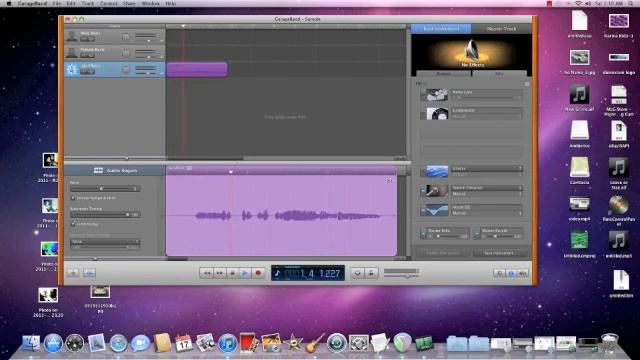Open the Trash in the Dock

pos(609,343)
